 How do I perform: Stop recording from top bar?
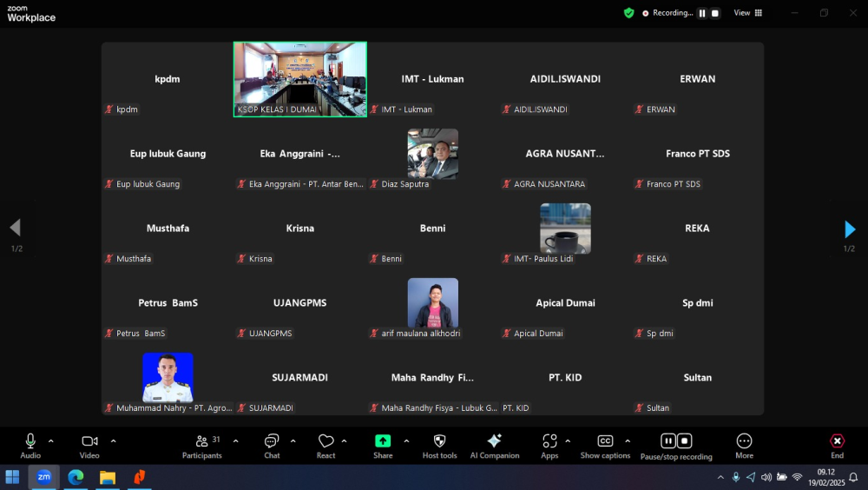[x=715, y=13]
